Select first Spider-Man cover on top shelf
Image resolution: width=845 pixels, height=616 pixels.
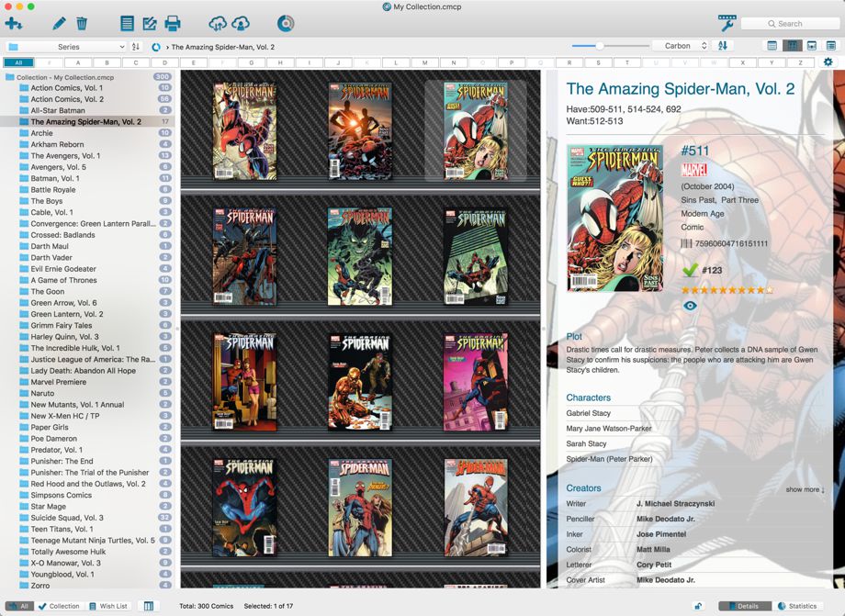tap(244, 130)
